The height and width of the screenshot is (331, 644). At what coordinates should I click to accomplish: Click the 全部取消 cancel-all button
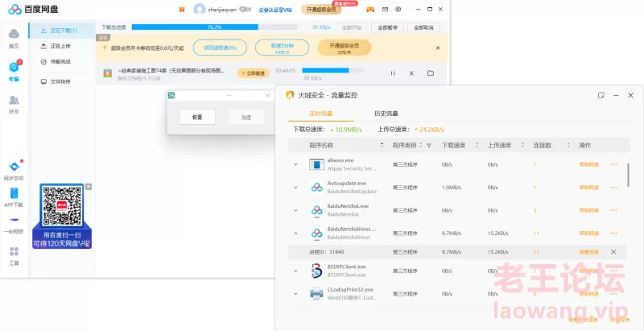click(x=424, y=27)
